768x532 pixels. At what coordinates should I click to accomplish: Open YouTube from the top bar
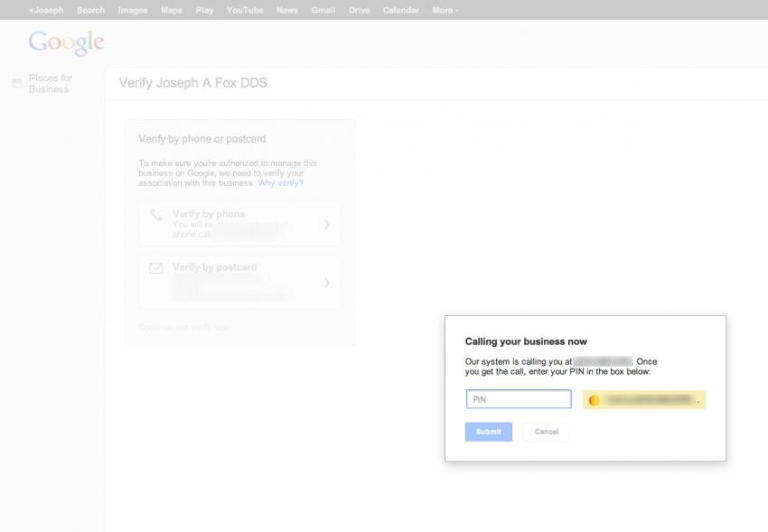(x=245, y=10)
